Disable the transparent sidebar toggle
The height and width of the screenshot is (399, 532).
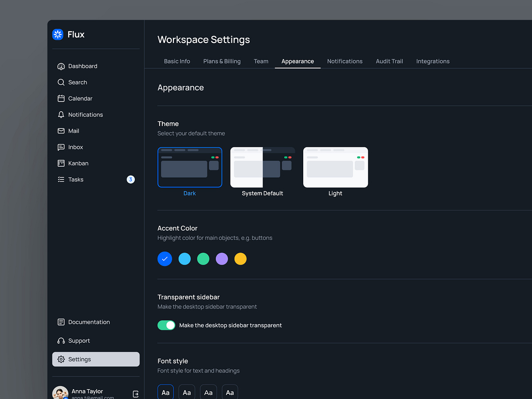pos(166,325)
